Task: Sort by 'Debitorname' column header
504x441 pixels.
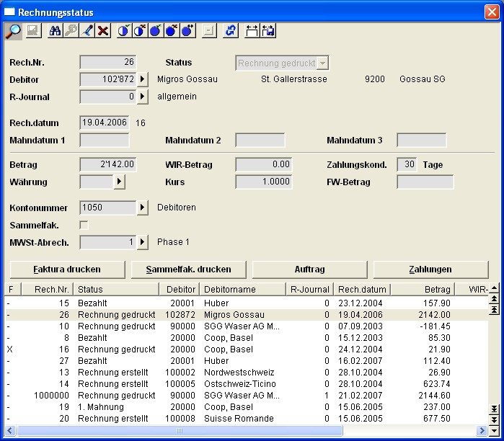Action: (x=243, y=290)
